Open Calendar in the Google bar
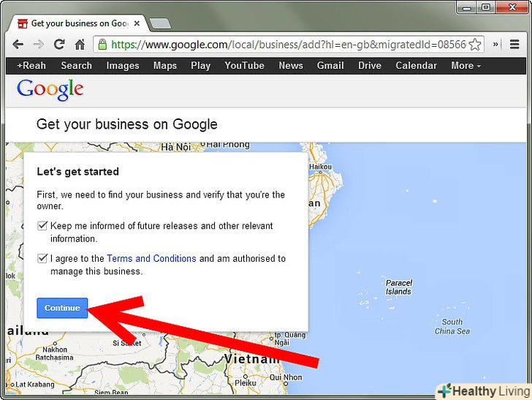 [x=417, y=66]
